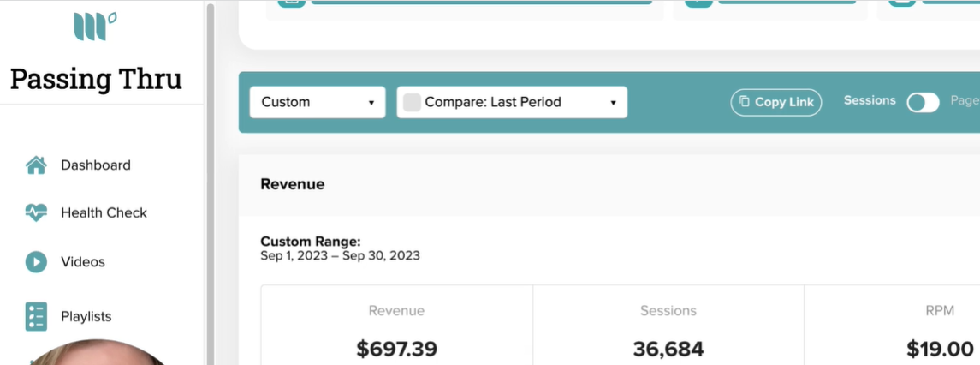
Task: Click the copy icon inside Copy Link
Action: [x=744, y=101]
